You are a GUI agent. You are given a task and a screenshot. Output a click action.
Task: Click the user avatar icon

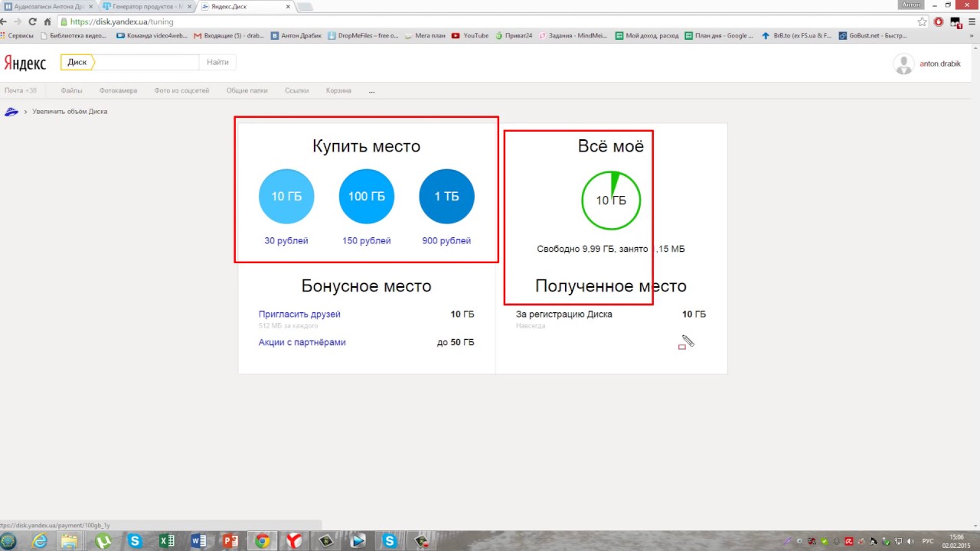pyautogui.click(x=904, y=64)
